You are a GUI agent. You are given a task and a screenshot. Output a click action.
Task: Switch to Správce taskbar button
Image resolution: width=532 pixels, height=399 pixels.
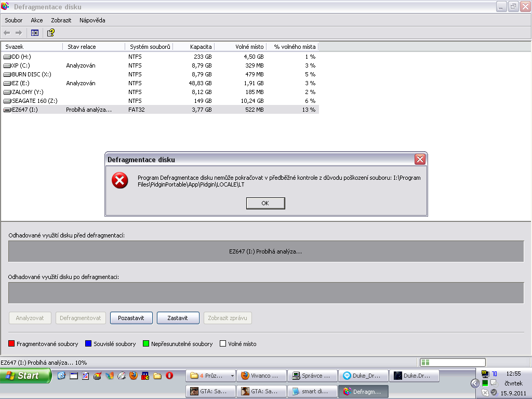312,376
